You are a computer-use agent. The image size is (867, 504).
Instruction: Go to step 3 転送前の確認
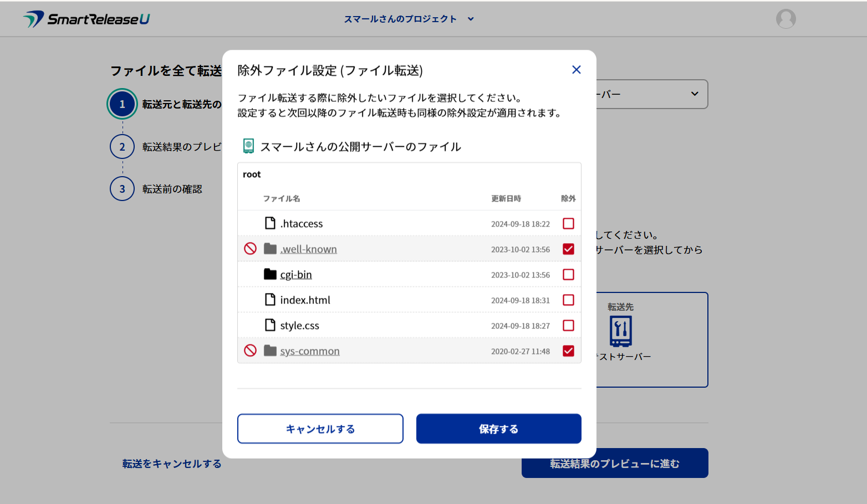click(x=123, y=189)
